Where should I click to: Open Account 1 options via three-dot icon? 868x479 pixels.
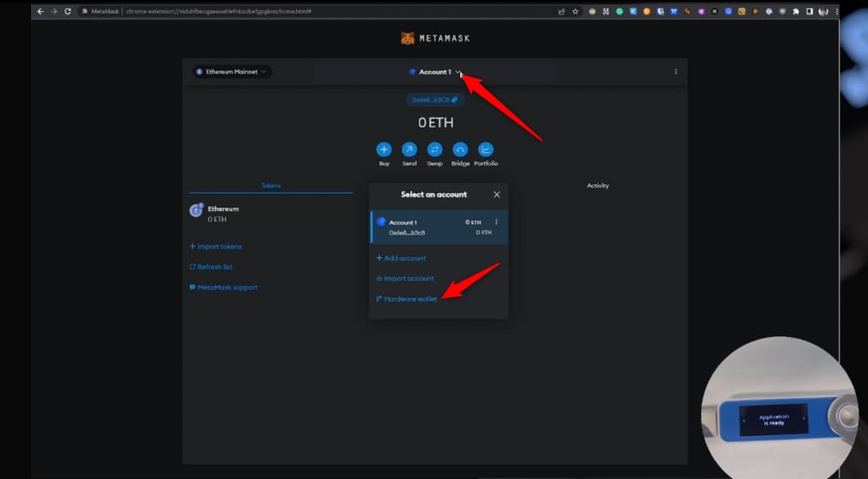tap(495, 222)
